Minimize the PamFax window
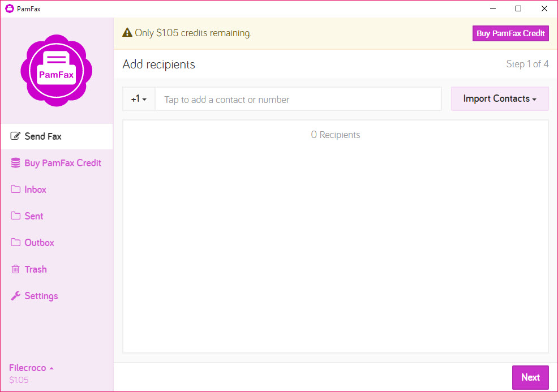Screen dimensions: 558x392 (x=493, y=8)
